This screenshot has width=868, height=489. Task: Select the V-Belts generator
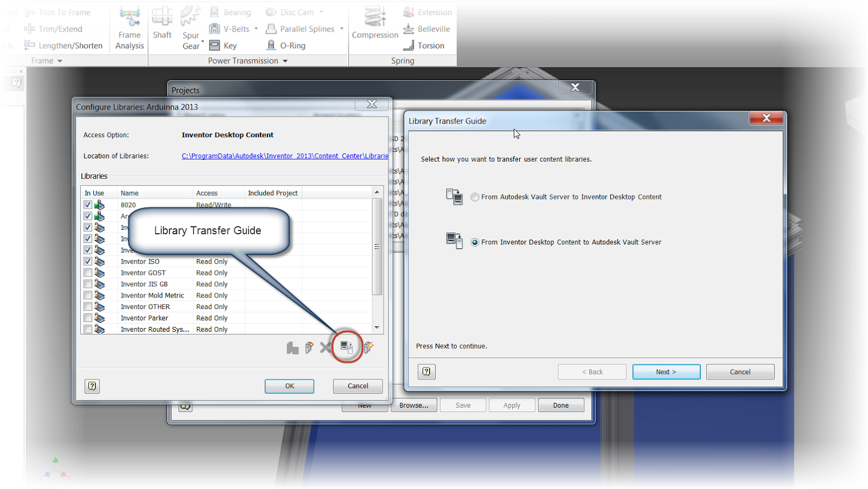click(x=229, y=29)
